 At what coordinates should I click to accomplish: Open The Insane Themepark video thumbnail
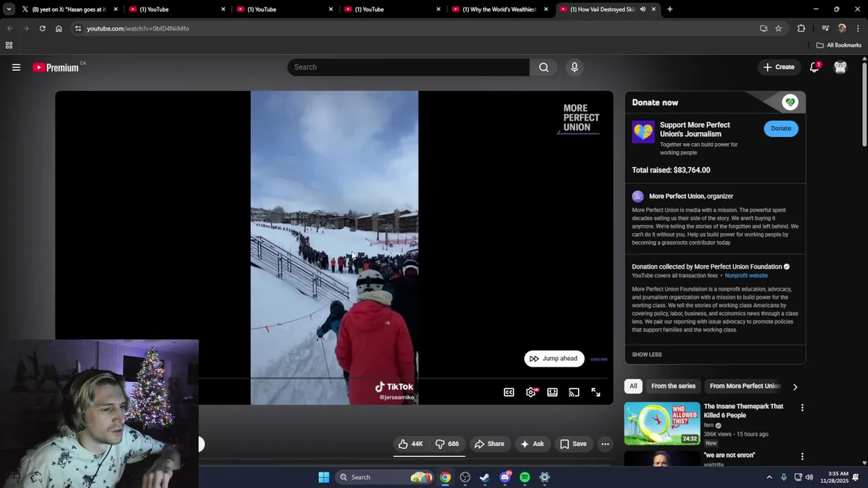pyautogui.click(x=662, y=424)
